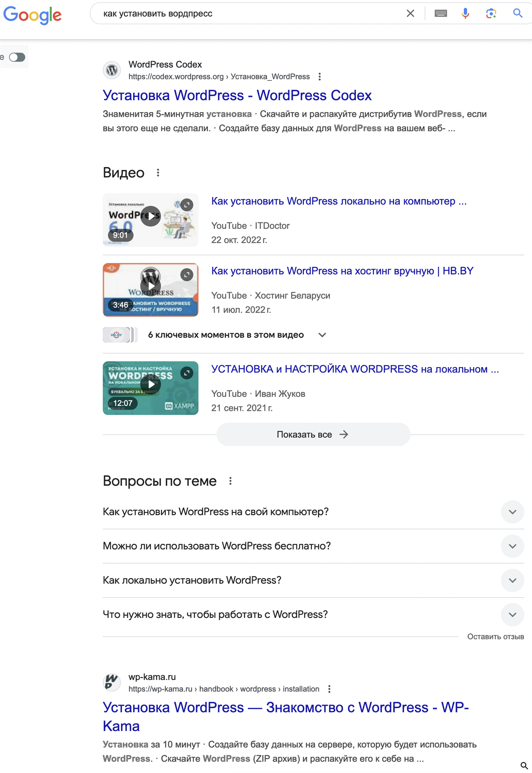
Task: Open three-dot menu beside Вопросы по теме
Action: click(230, 481)
